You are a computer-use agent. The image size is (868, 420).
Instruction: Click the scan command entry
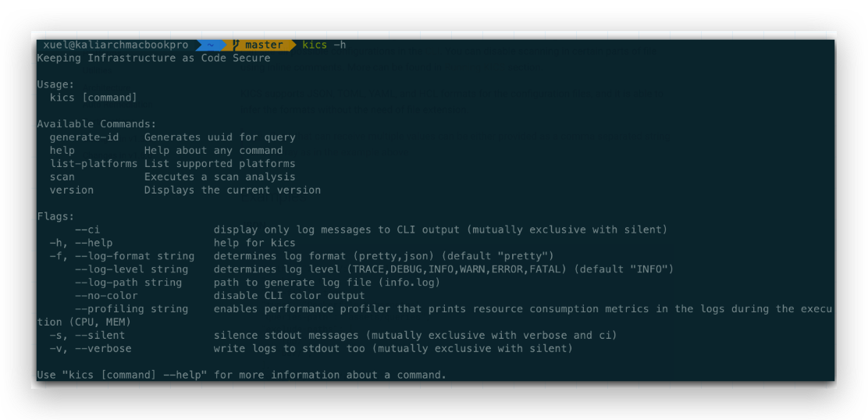coord(62,177)
